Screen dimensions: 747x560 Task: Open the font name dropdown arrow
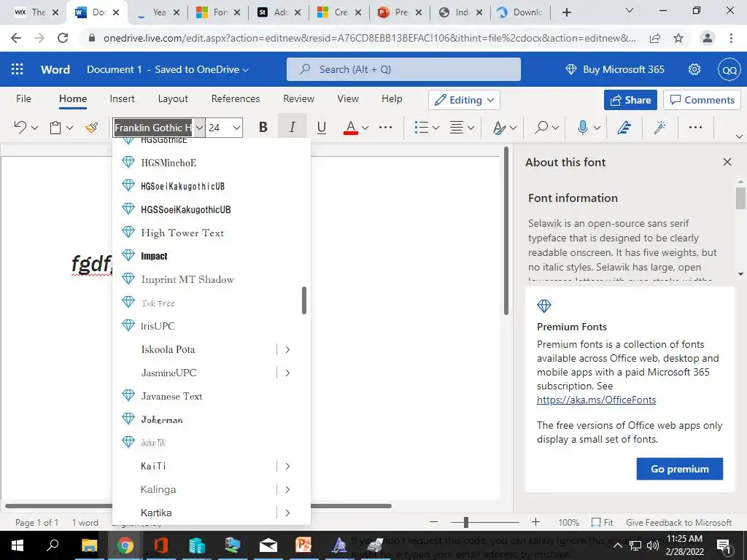(x=200, y=128)
